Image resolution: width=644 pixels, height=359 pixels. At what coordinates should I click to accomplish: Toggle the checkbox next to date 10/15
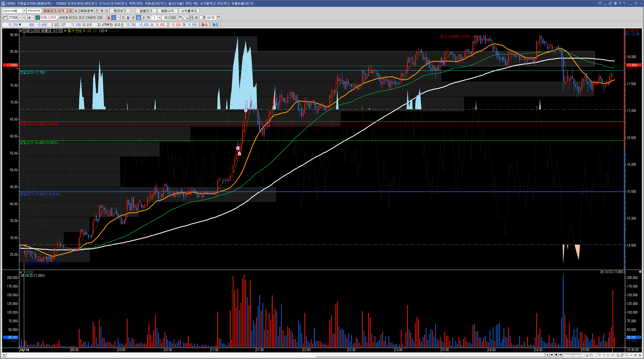point(201,18)
